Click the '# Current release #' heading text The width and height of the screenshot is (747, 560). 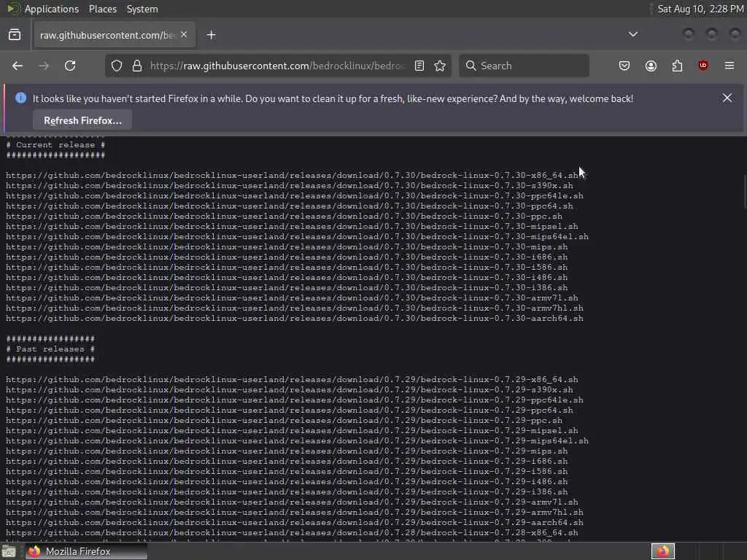point(55,145)
